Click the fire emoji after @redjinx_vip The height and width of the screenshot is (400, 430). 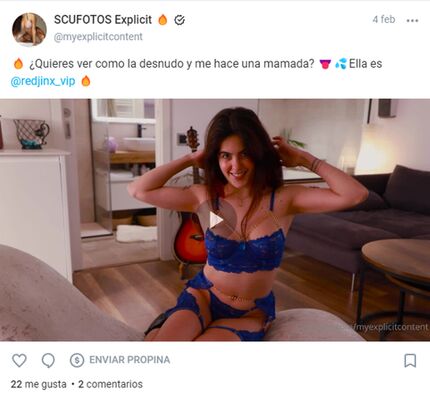tap(86, 81)
